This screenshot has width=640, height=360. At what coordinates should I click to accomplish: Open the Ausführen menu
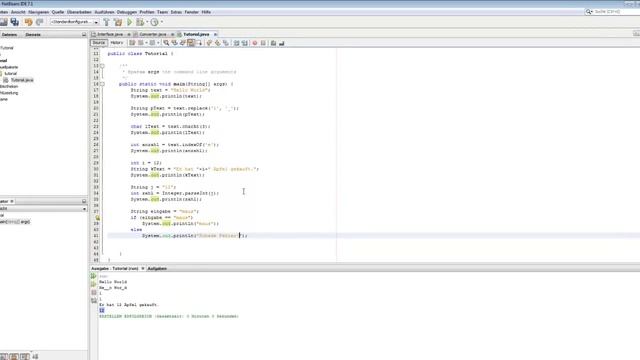[x=104, y=12]
